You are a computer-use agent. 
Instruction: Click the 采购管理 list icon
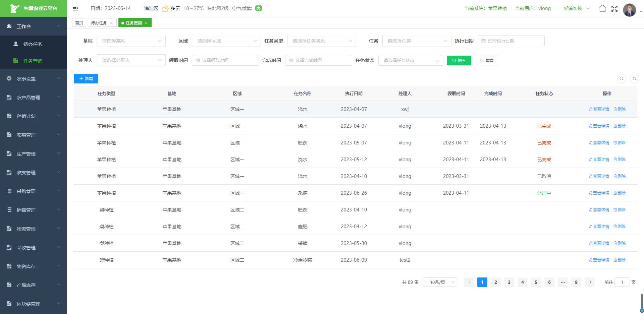coord(9,191)
